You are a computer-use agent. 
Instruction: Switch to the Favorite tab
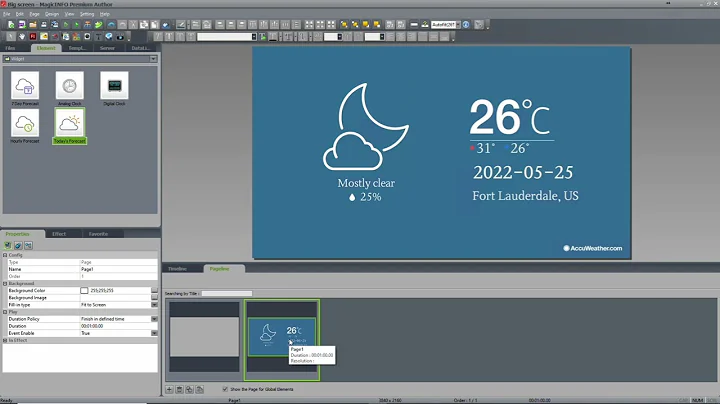coord(98,234)
